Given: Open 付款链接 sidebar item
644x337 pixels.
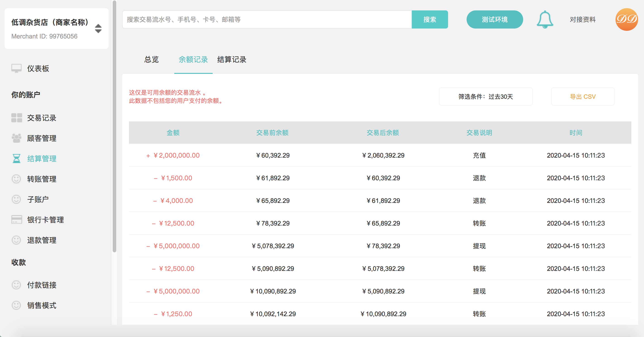Looking at the screenshot, I should [x=42, y=285].
